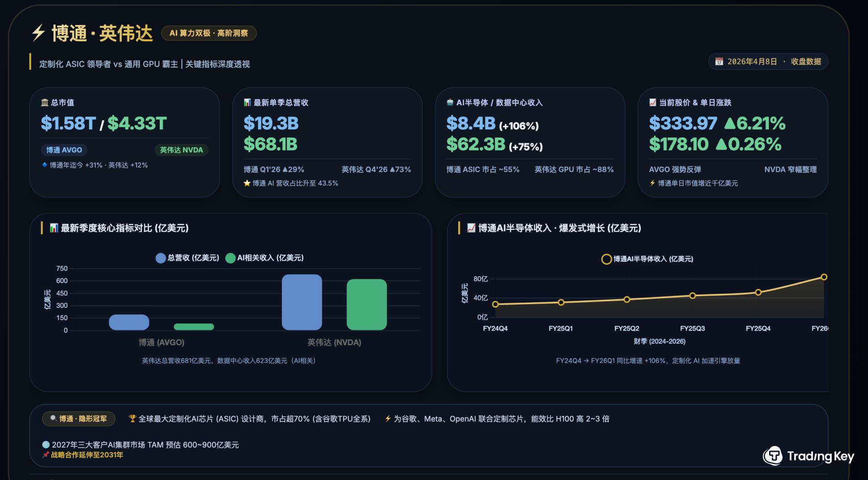Click the AI 算力双极 · 高阶洞察 badge
The width and height of the screenshot is (868, 480).
[208, 33]
